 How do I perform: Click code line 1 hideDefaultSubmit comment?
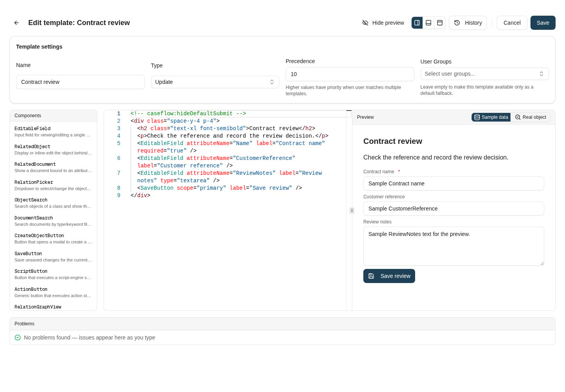tap(188, 113)
